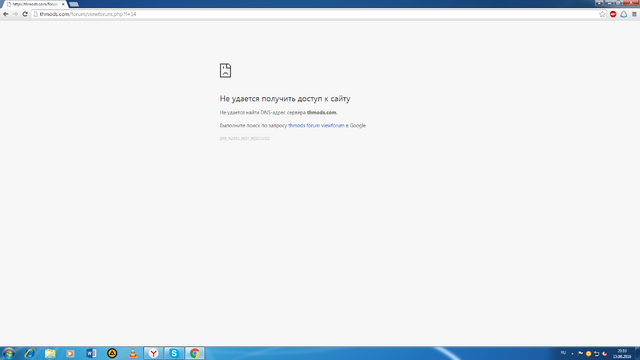Go back with the browser back arrow
Image resolution: width=640 pixels, height=360 pixels.
5,14
